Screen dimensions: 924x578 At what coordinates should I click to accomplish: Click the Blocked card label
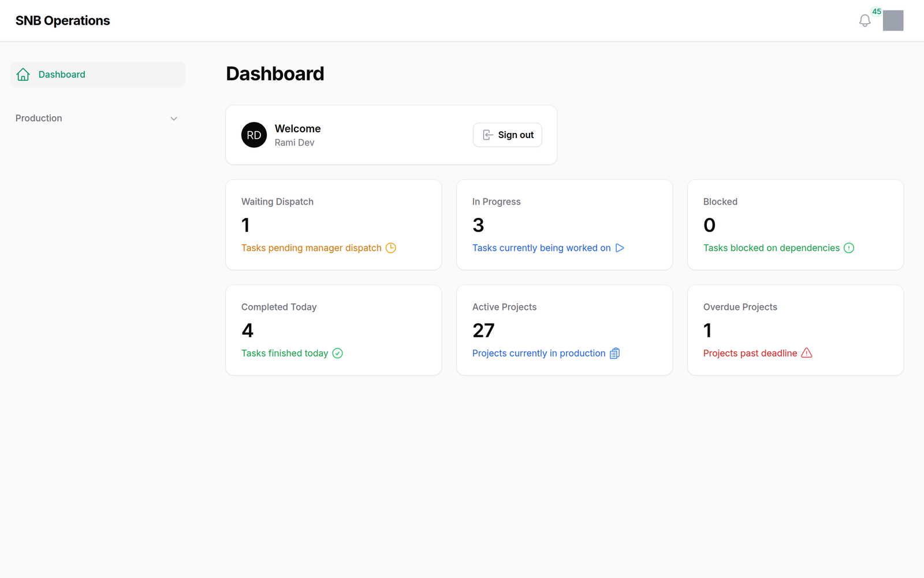click(720, 202)
